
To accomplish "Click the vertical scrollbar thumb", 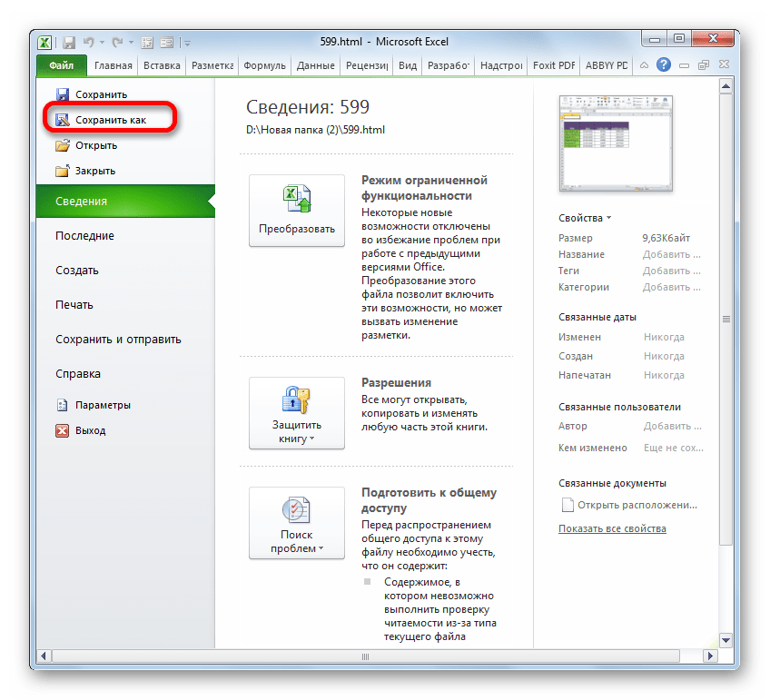I will click(x=726, y=319).
